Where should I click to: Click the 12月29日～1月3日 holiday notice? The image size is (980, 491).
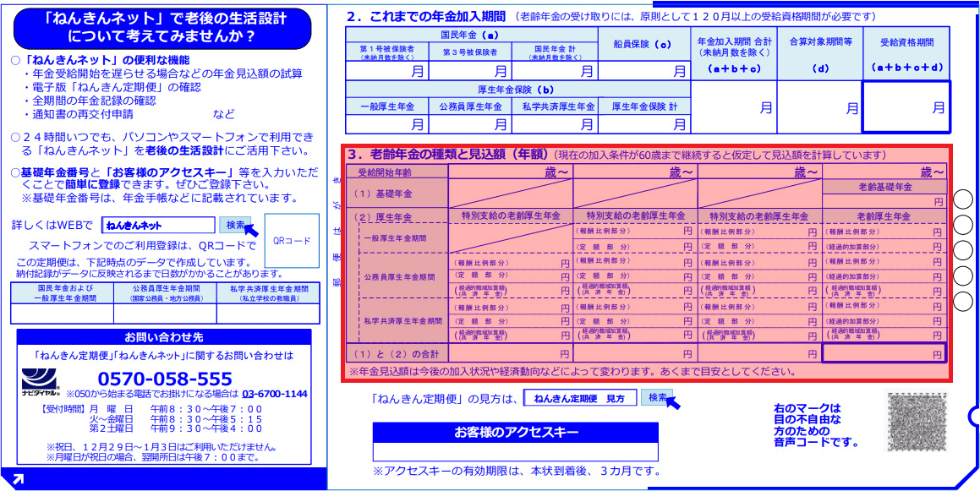tap(162, 448)
